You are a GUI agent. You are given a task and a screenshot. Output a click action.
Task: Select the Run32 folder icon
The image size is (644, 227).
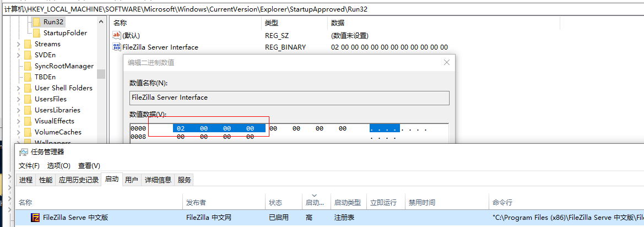(36, 21)
